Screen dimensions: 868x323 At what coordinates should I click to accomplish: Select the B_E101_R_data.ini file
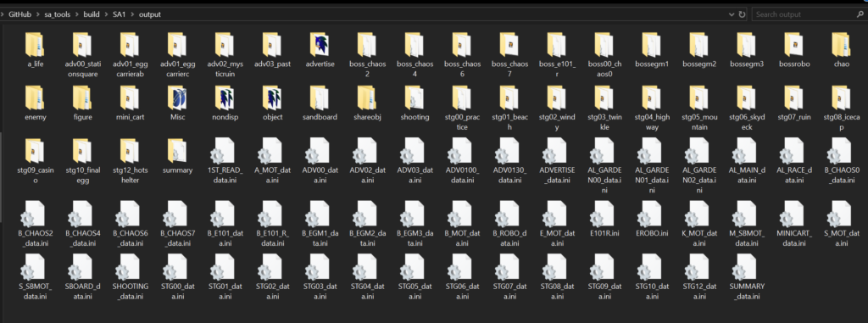click(x=272, y=224)
